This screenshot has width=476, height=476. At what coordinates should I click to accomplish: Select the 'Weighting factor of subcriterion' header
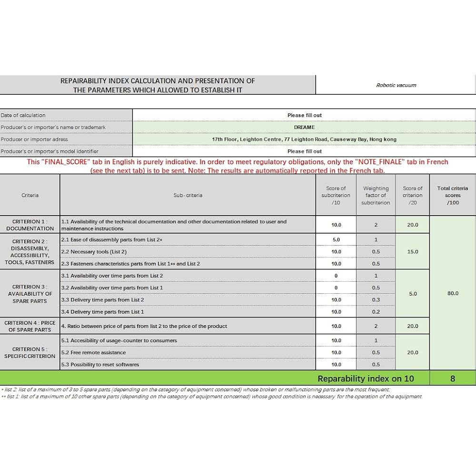[376, 195]
